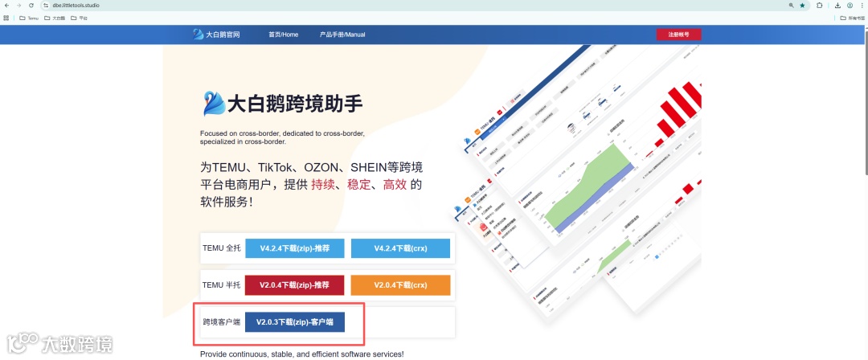
Task: Click the red 高效 word
Action: tap(395, 185)
